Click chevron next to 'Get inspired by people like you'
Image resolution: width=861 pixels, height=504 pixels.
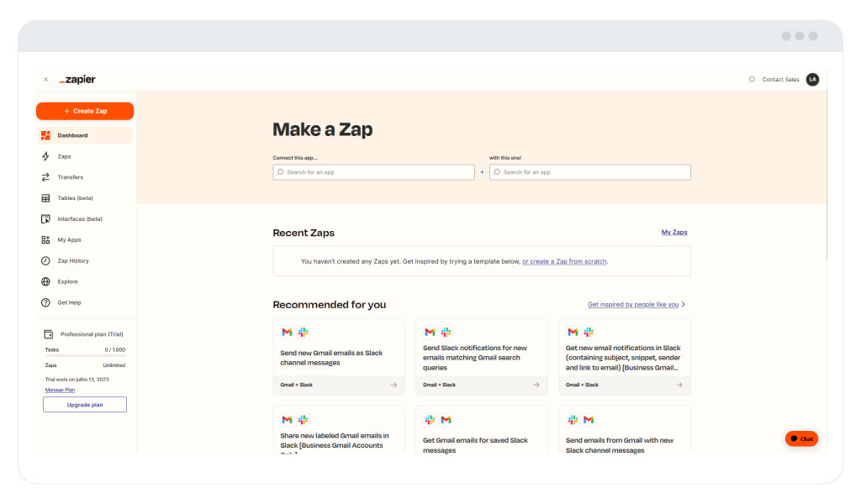683,304
